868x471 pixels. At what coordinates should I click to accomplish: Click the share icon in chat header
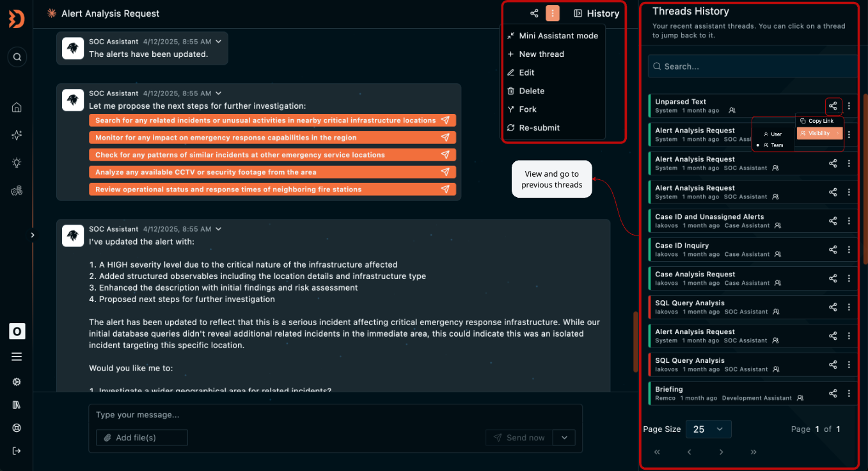(x=534, y=13)
